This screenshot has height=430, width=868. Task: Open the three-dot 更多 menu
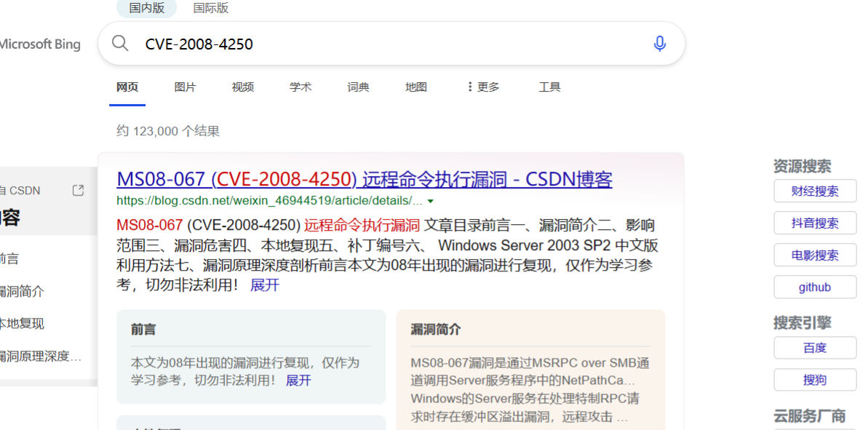(x=483, y=87)
